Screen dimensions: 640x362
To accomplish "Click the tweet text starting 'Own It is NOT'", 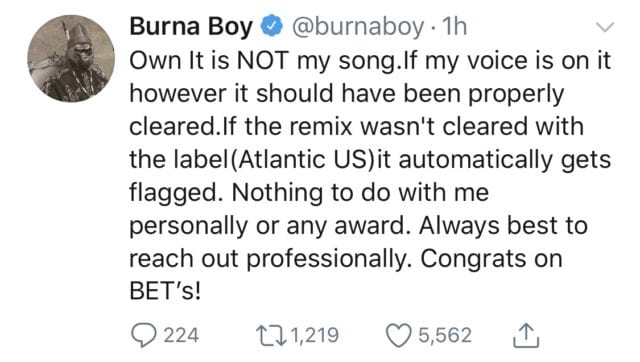I will pyautogui.click(x=370, y=175).
